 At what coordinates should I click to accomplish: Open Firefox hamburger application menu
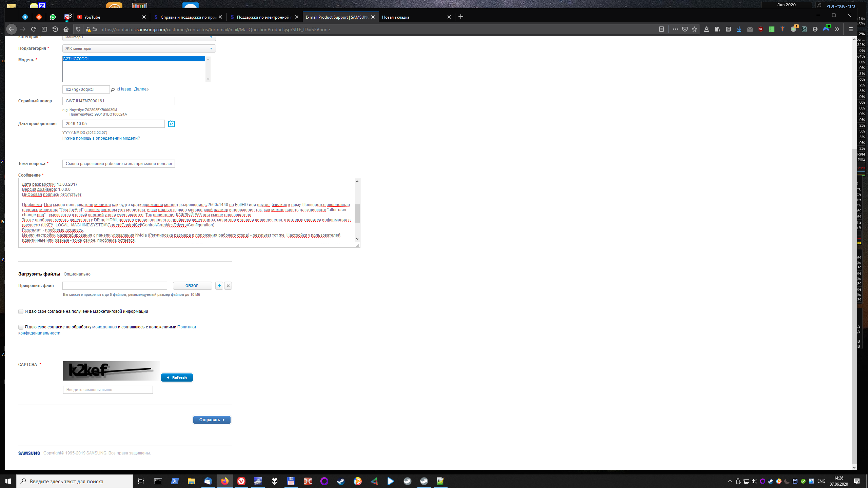click(851, 29)
